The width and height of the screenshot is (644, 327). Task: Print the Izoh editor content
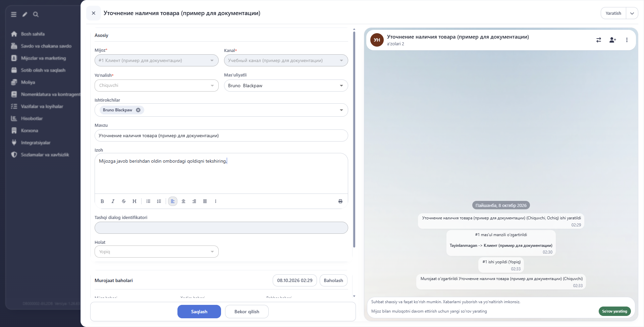(x=340, y=201)
